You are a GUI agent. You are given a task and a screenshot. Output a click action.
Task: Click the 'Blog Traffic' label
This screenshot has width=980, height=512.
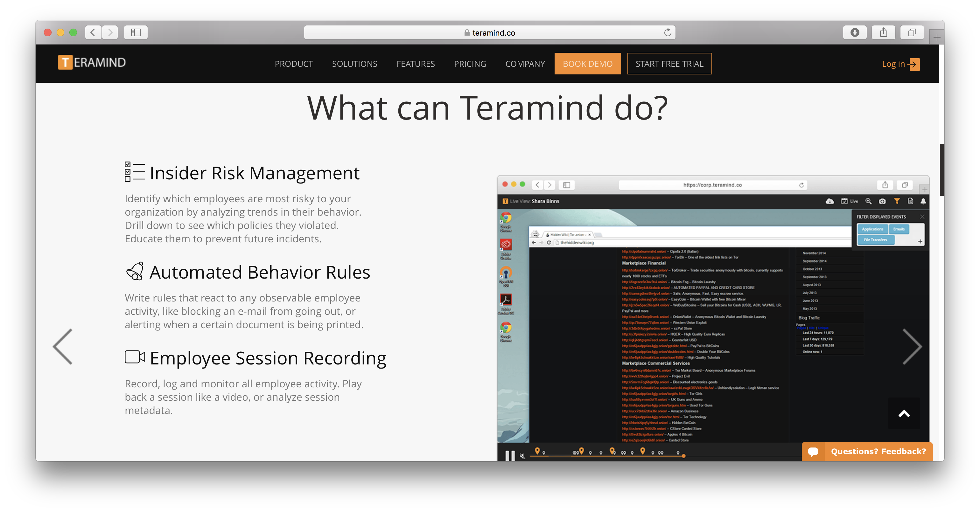click(x=809, y=318)
